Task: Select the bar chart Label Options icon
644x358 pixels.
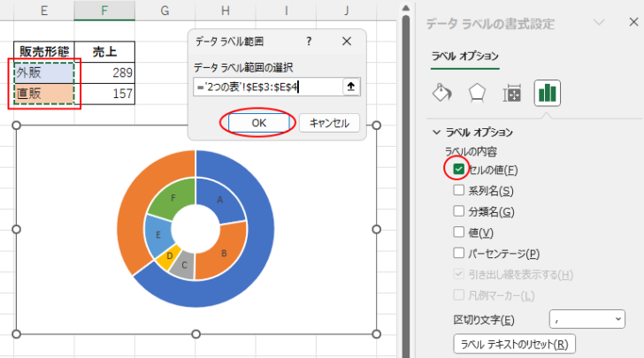Action: point(547,93)
